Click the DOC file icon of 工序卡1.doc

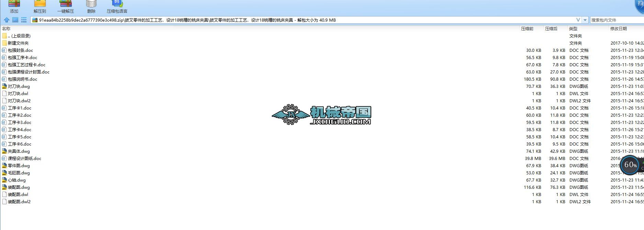coord(4,108)
